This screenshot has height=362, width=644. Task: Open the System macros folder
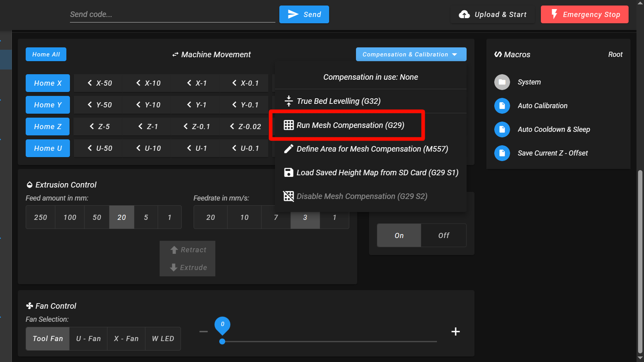(558, 82)
